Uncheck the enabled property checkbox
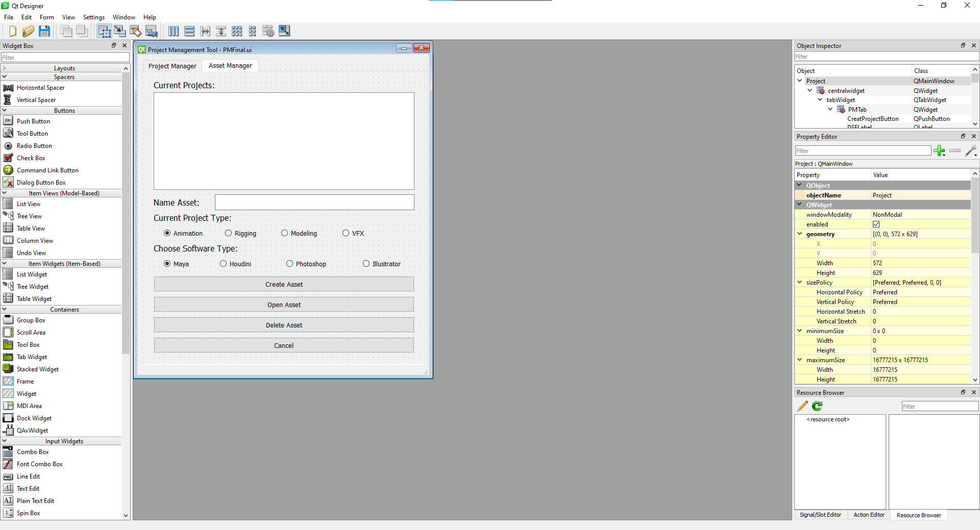 [876, 224]
